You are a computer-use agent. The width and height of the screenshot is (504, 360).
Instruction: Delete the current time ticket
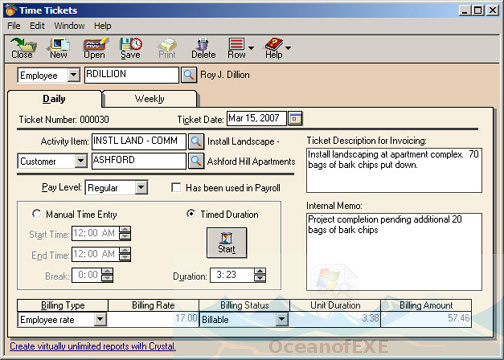[203, 48]
